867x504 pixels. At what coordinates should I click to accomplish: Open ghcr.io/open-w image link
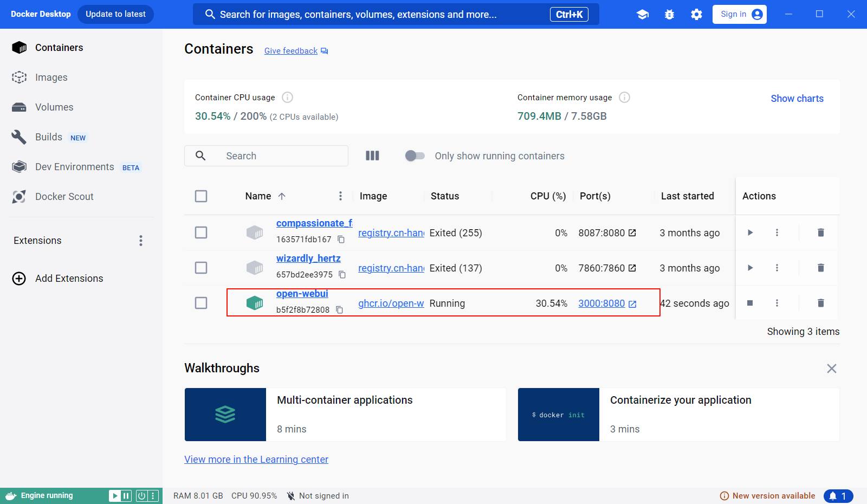click(391, 303)
